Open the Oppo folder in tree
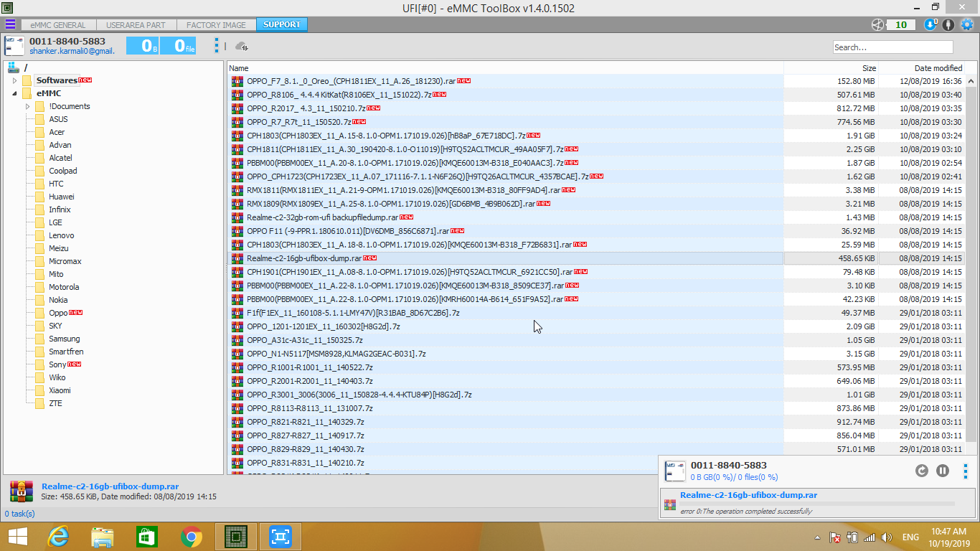This screenshot has height=551, width=980. [x=58, y=313]
